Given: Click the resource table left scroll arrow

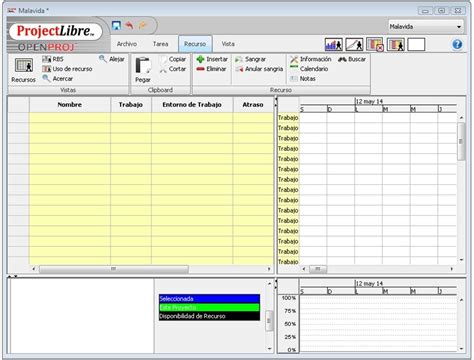Looking at the screenshot, I should click(33, 269).
